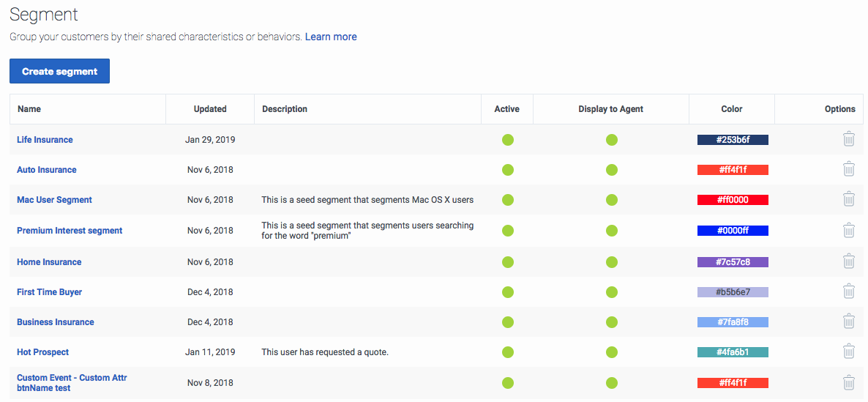Toggle Active status for Hot Prospect
The image size is (868, 402).
click(508, 351)
